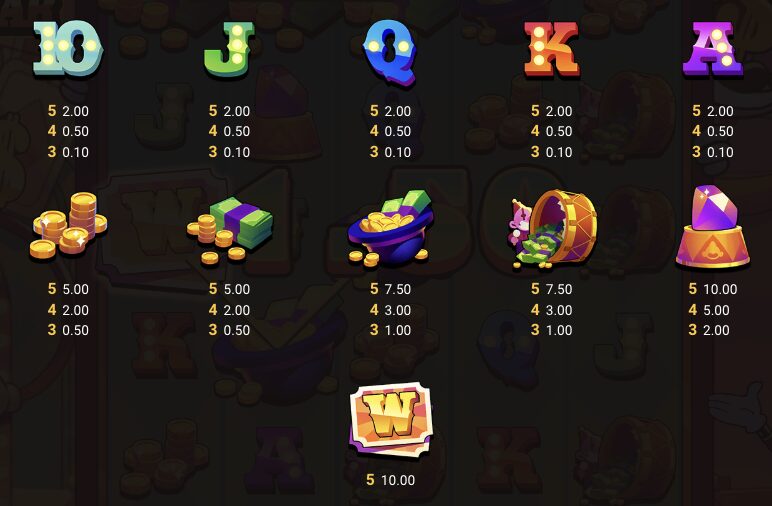Select the gold coin stacks symbol
The image size is (772, 506).
click(x=68, y=226)
